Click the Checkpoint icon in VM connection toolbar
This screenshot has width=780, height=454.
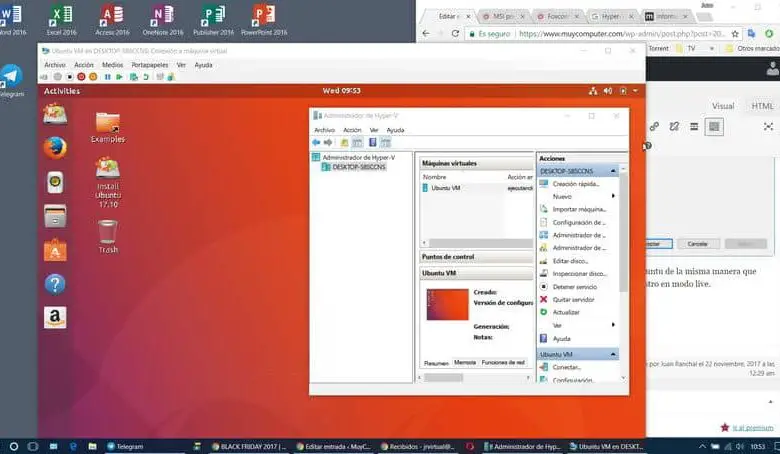point(134,77)
